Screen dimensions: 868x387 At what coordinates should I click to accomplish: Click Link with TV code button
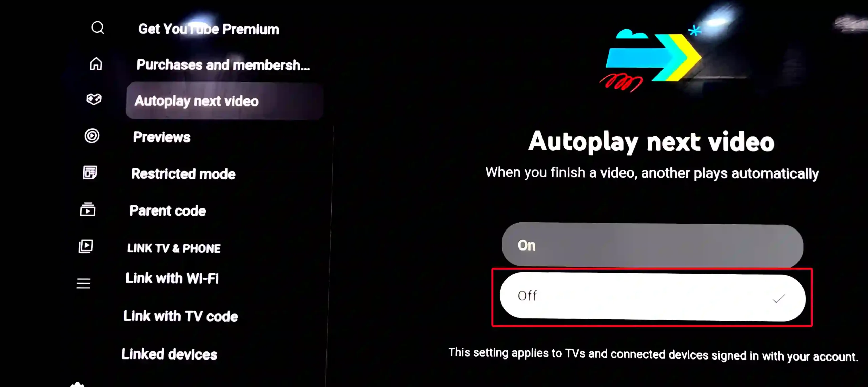pos(181,315)
